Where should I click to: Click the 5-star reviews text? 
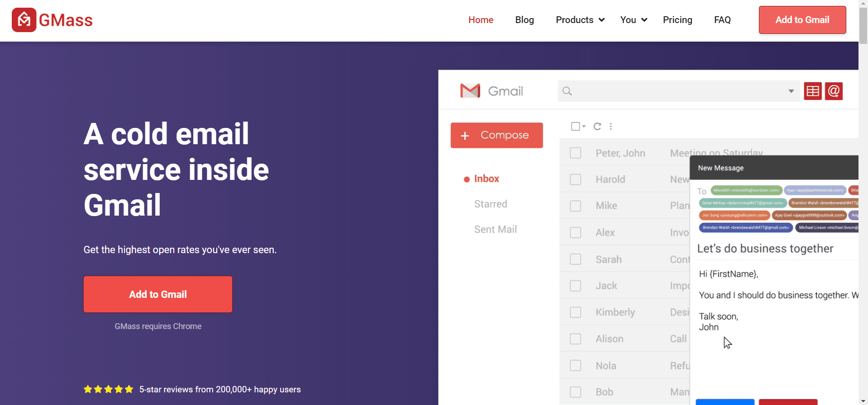click(220, 389)
